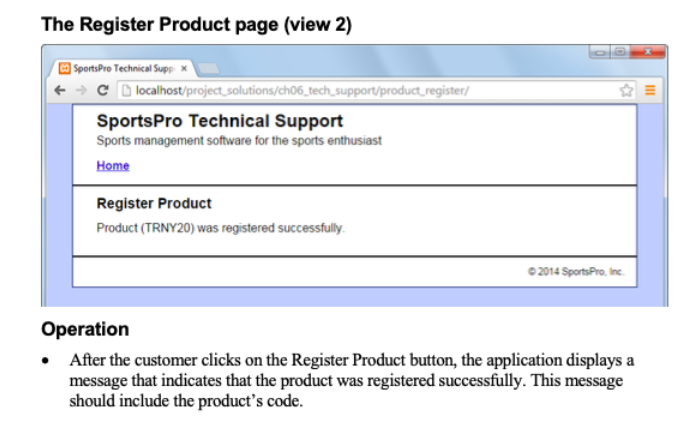
Task: Follow the Home link
Action: pos(113,166)
